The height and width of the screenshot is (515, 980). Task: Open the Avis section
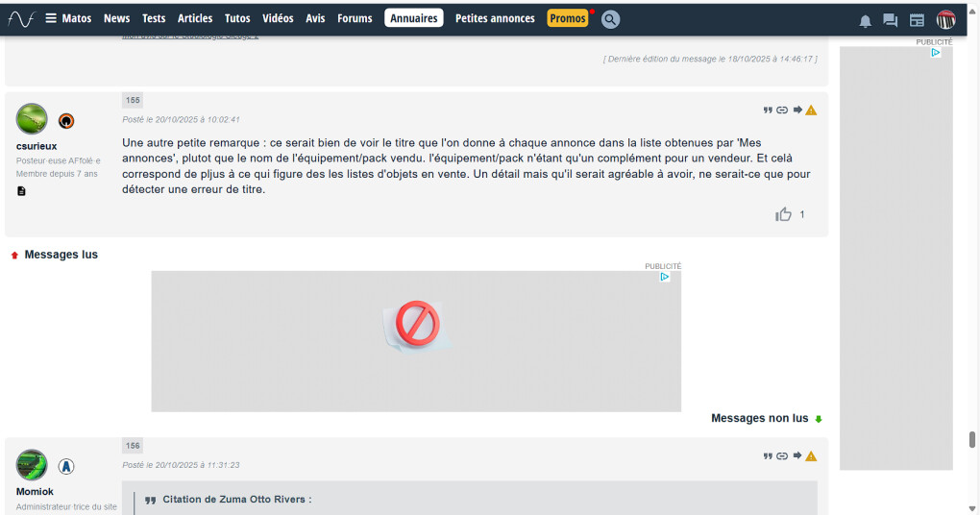tap(316, 19)
